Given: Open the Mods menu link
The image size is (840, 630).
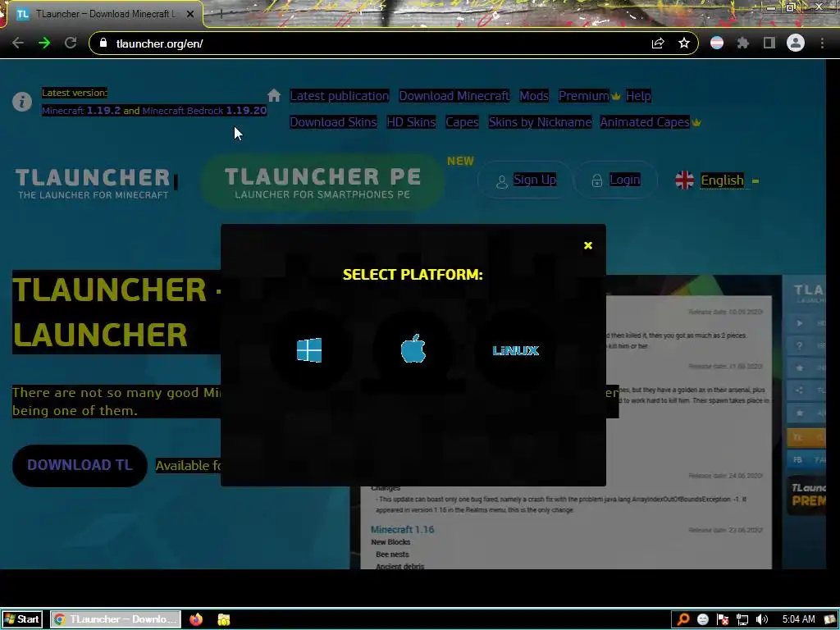Looking at the screenshot, I should pyautogui.click(x=534, y=96).
